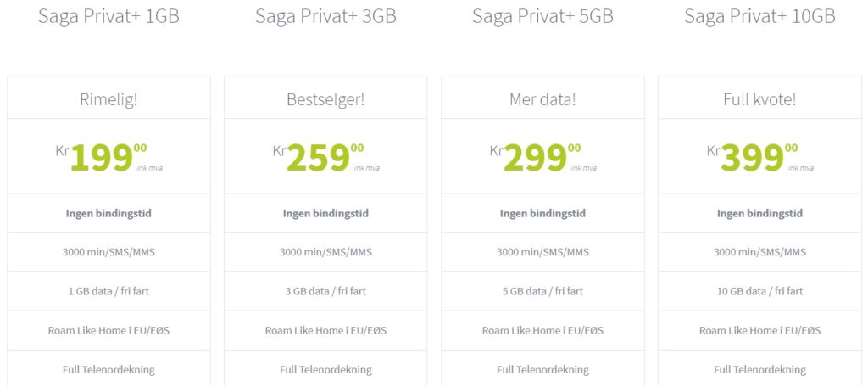Click 1 GB data / fri fart row
868x387 pixels.
coord(108,291)
